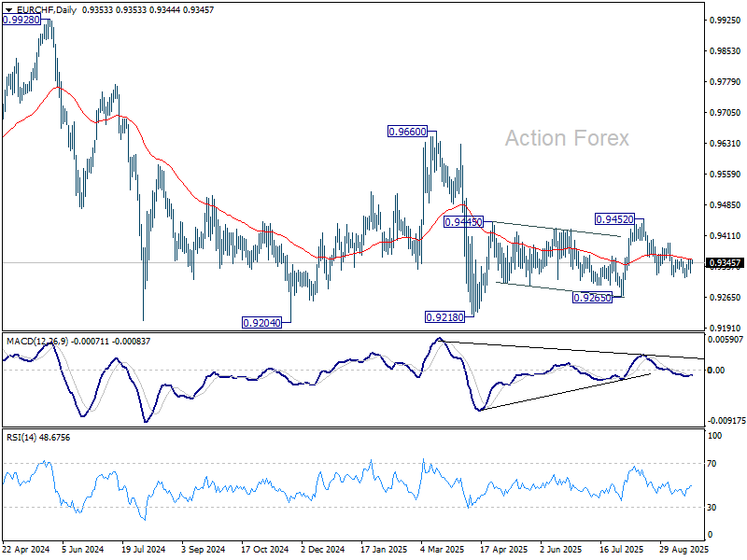Click the EURCHF,Daily chart title text
Screen dimensions: 747x560
[47, 9]
